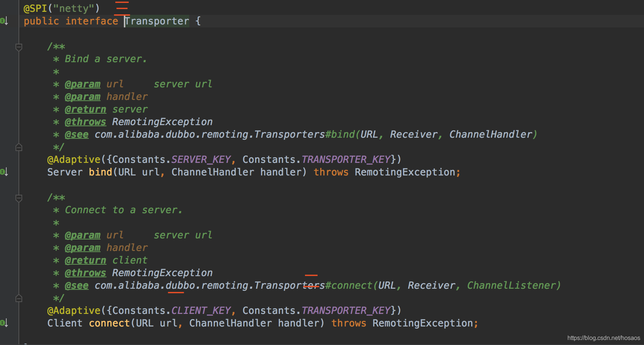644x345 pixels.
Task: Click @return tag before 'client' text
Action: (x=85, y=261)
